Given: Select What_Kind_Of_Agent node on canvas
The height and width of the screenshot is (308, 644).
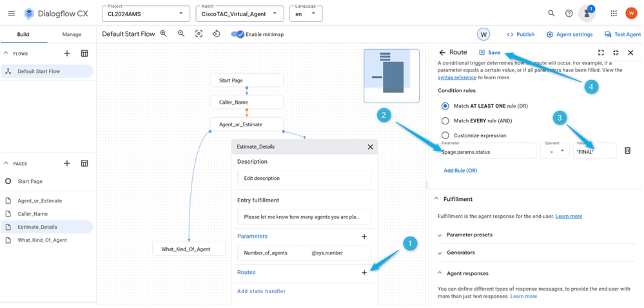Looking at the screenshot, I should click(x=189, y=249).
